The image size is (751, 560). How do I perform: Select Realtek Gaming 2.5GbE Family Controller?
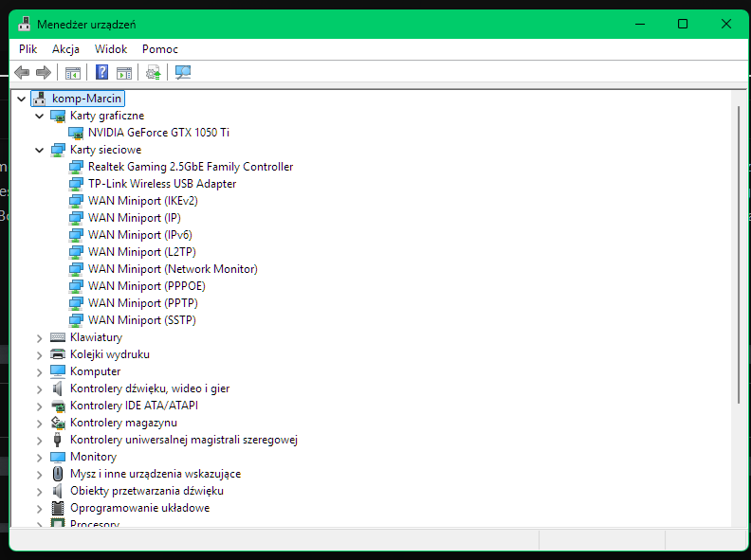(191, 167)
